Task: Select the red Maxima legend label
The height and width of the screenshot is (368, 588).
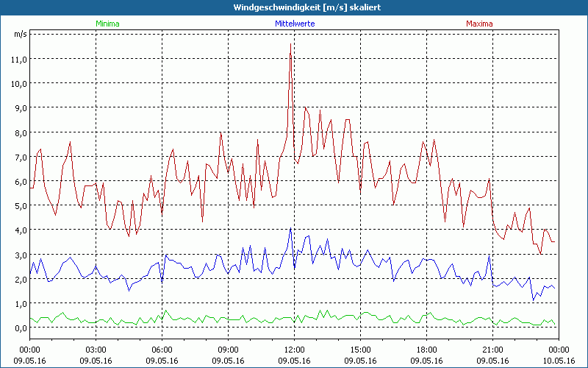Action: pyautogui.click(x=479, y=24)
